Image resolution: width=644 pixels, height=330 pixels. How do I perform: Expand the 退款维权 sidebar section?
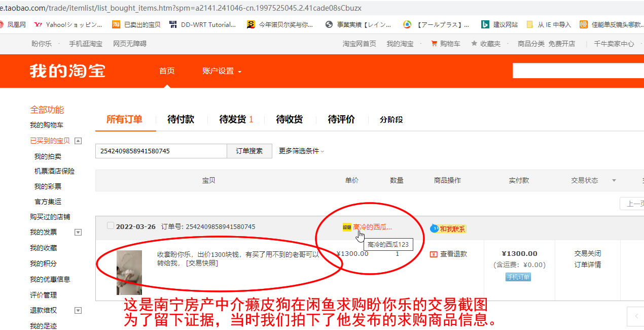pyautogui.click(x=78, y=310)
